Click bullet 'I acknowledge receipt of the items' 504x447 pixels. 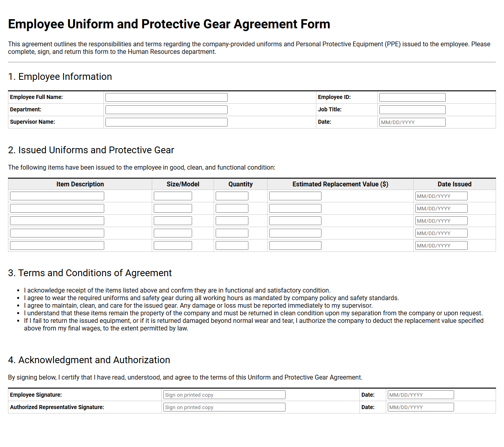tap(177, 291)
